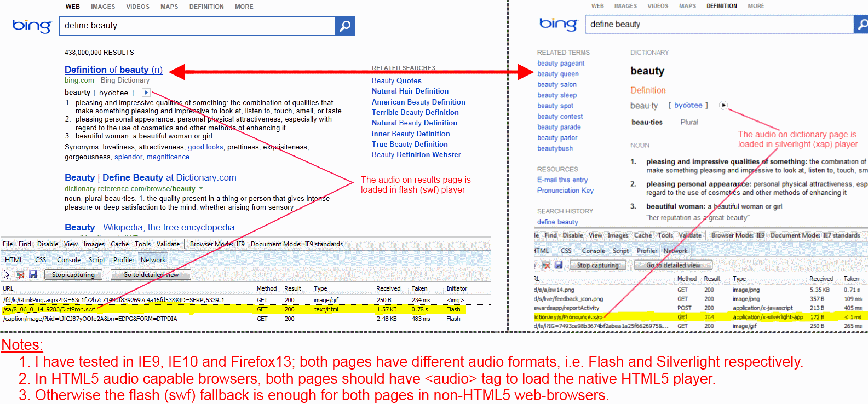Open Browser Mode: IE9 menu in right devtools
This screenshot has height=404, width=868.
(738, 235)
